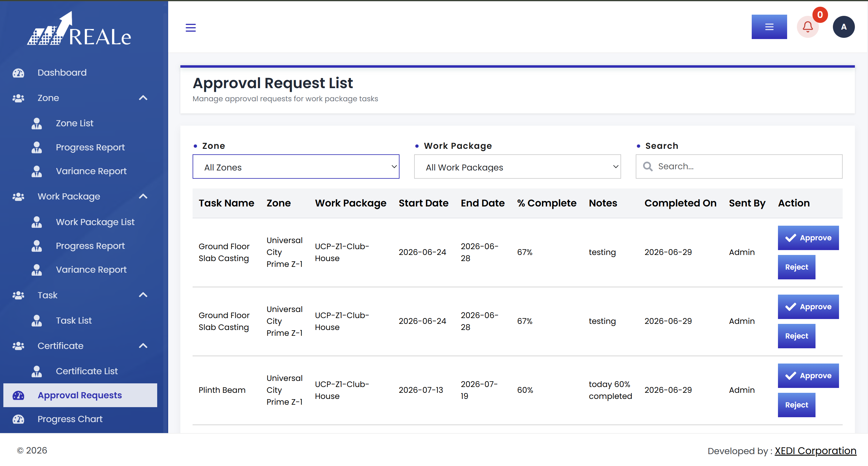Click Zone's Variance Report person icon
Image resolution: width=868 pixels, height=466 pixels.
37,171
